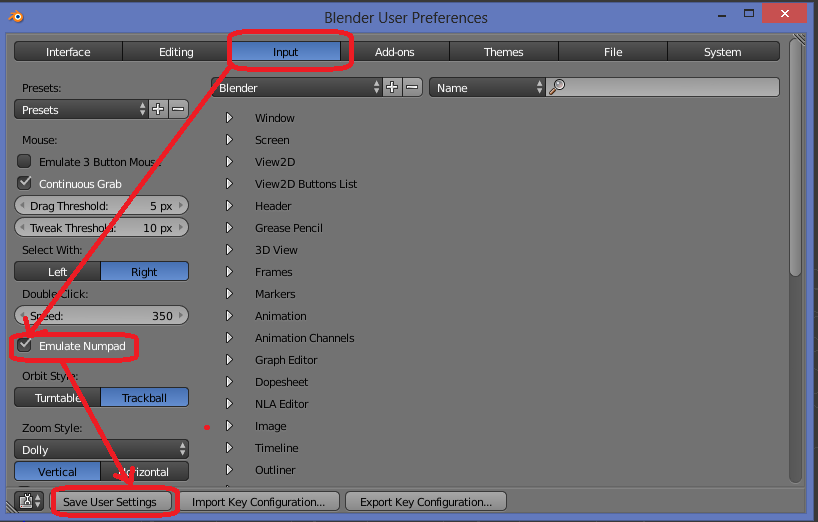This screenshot has width=818, height=522.
Task: Click Import Key Configuration button
Action: 258,501
